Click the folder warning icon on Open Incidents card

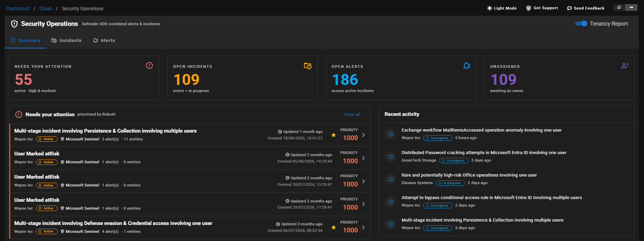click(308, 66)
